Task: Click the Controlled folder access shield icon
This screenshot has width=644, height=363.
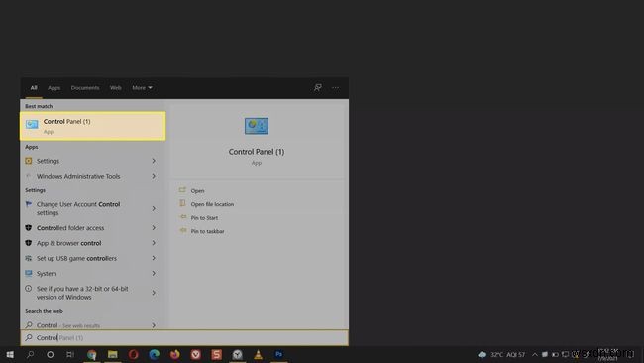Action: coord(29,228)
